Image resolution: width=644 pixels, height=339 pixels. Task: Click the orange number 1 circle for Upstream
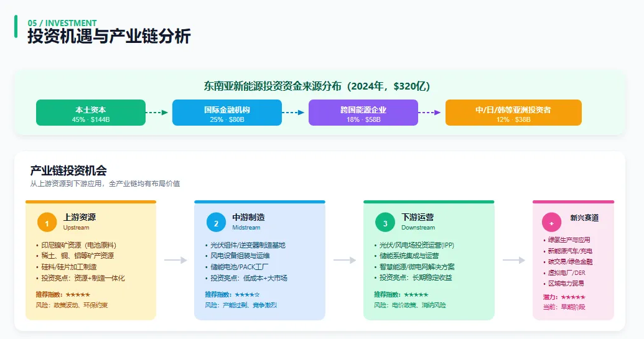pyautogui.click(x=47, y=223)
